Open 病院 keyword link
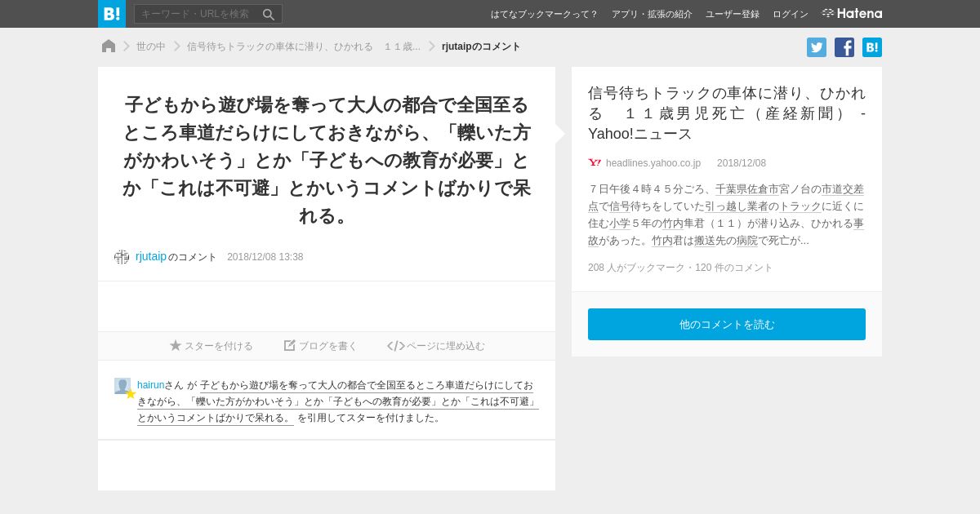 (747, 241)
